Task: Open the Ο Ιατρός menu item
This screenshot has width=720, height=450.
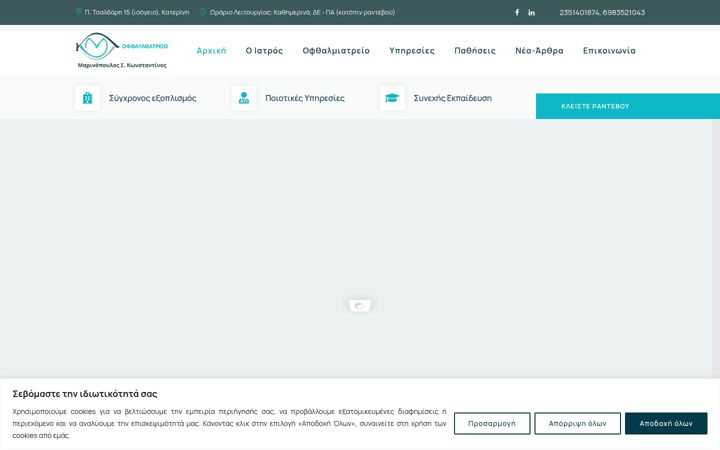Action: [x=264, y=51]
